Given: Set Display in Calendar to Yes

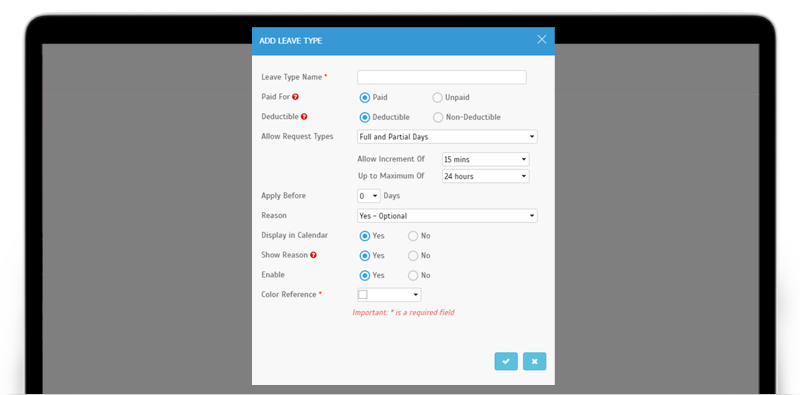Looking at the screenshot, I should (365, 236).
